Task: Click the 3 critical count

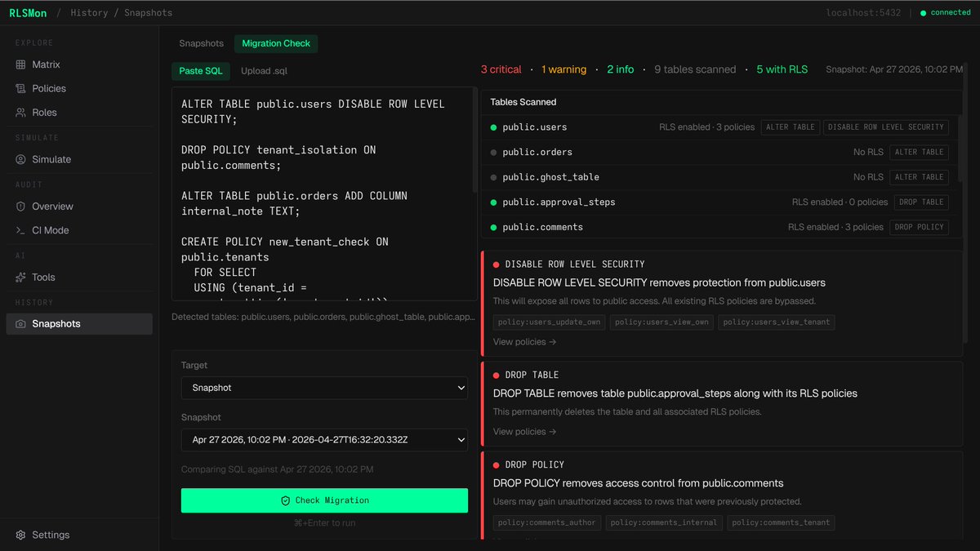Action: (x=501, y=69)
